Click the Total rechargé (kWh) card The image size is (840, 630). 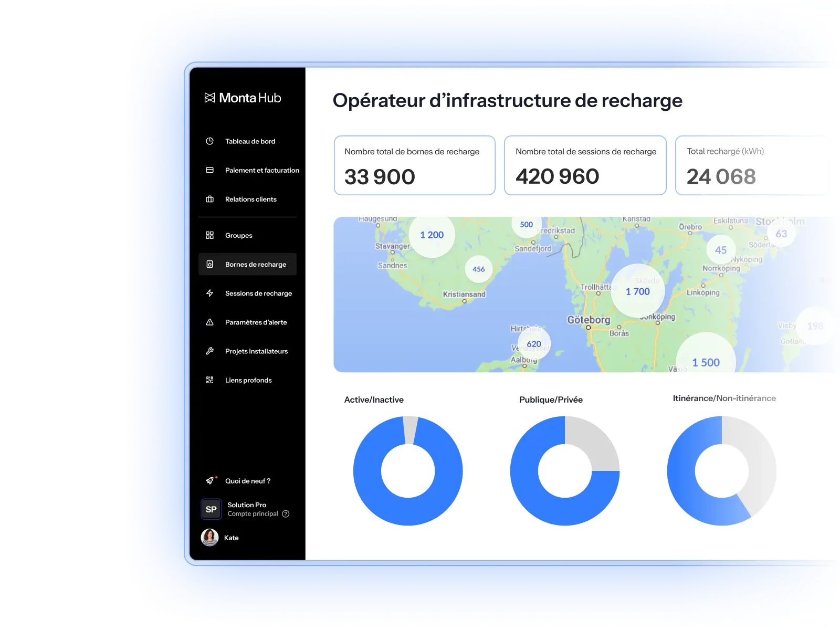(x=753, y=165)
